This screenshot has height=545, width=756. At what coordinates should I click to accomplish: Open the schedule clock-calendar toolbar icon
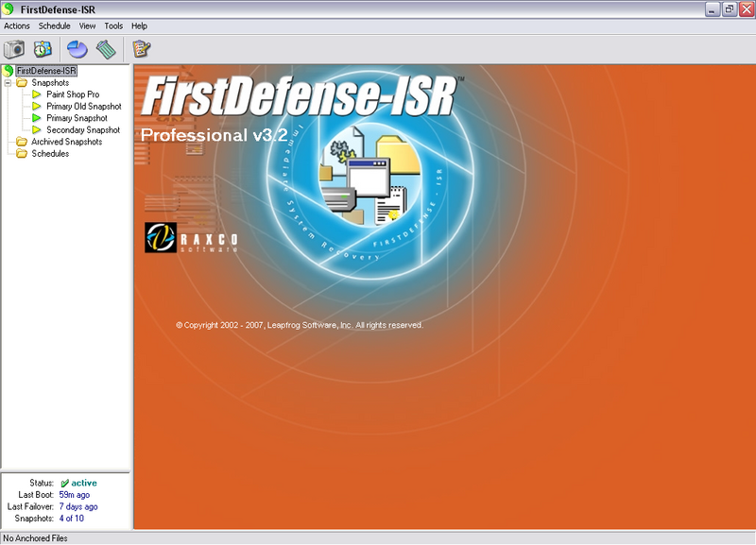pyautogui.click(x=43, y=49)
